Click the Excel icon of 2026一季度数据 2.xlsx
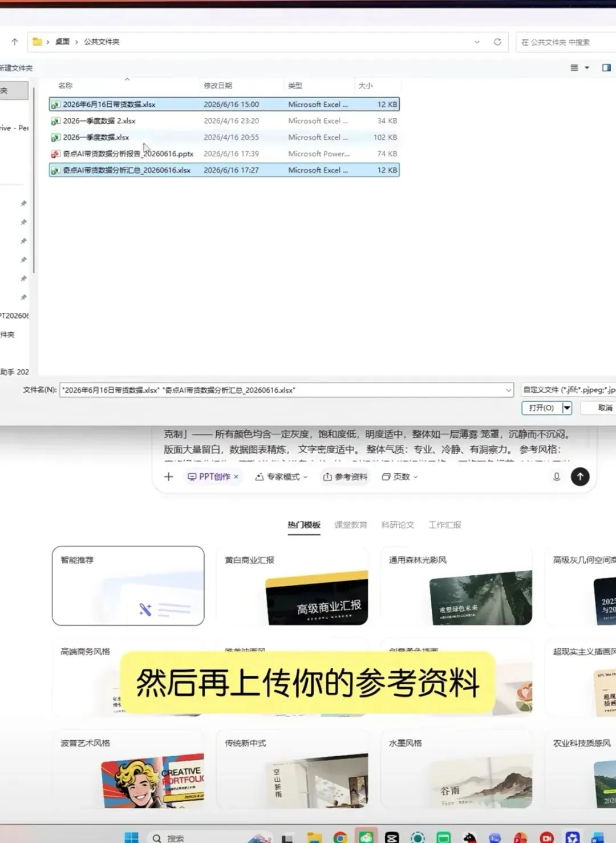616x843 pixels. [55, 121]
